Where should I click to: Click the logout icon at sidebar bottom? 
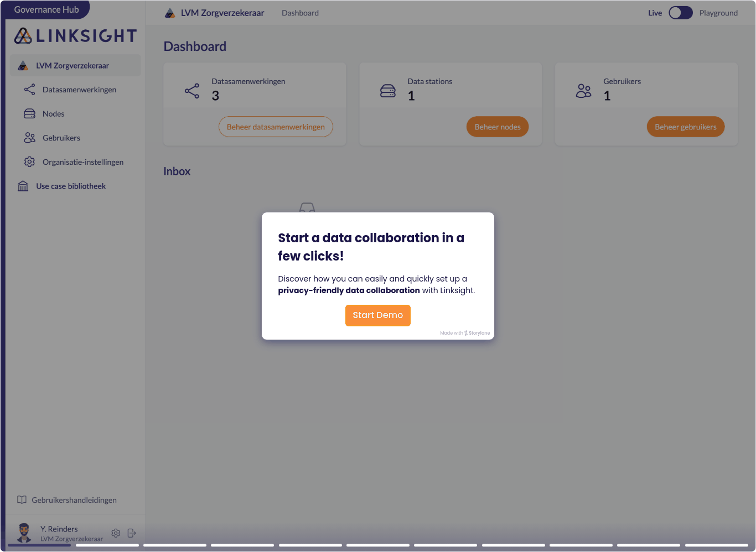click(132, 533)
